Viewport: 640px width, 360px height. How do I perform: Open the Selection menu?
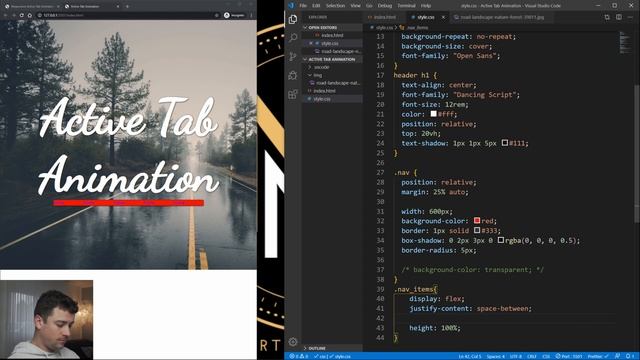tap(335, 6)
